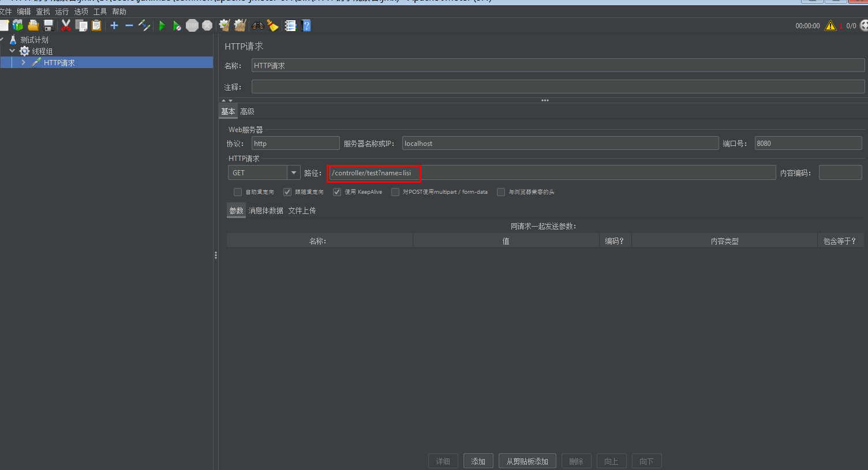Click the 名称 input field
Screen dimensions: 868x470
tap(558, 66)
